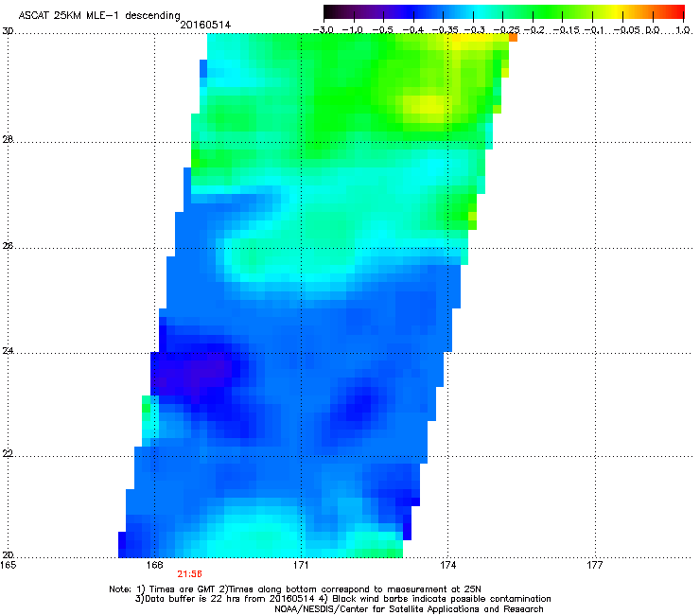Click the latitude label "30"
This screenshot has height=615, width=700.
[x=8, y=31]
